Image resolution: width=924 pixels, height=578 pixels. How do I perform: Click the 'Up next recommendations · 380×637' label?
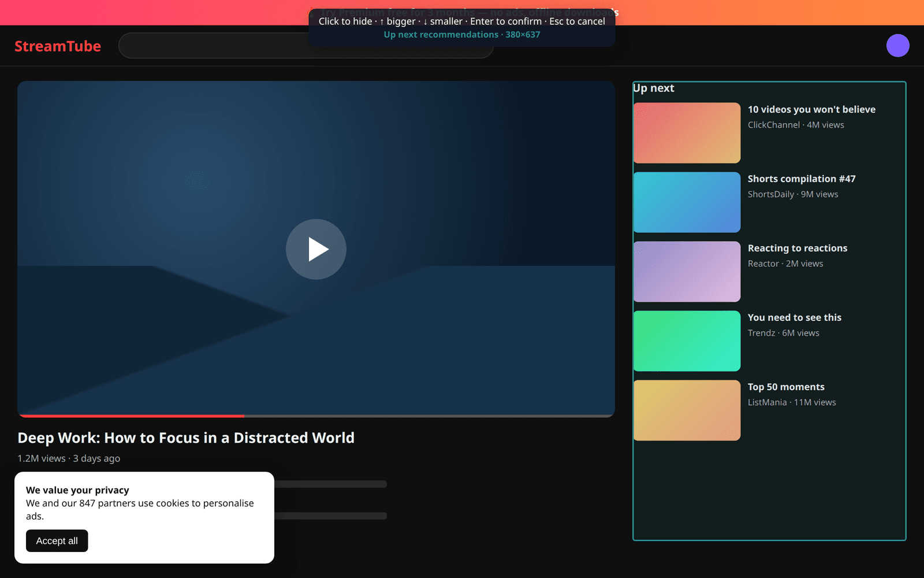coord(462,35)
